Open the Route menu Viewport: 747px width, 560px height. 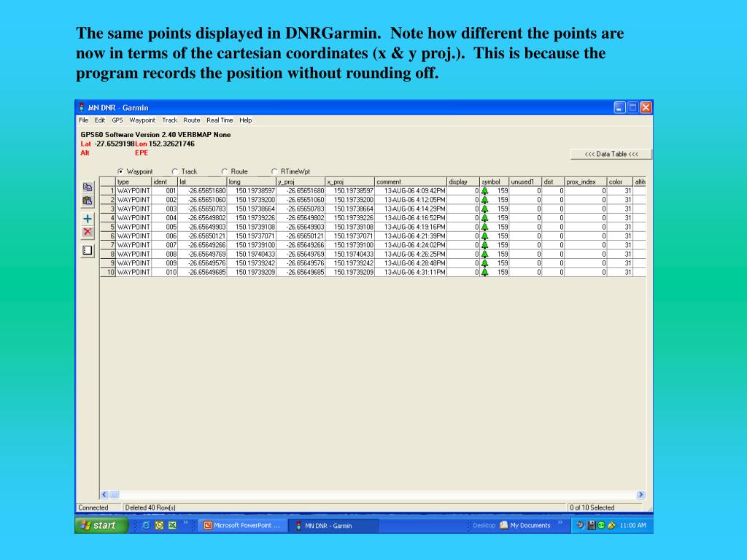pos(192,120)
